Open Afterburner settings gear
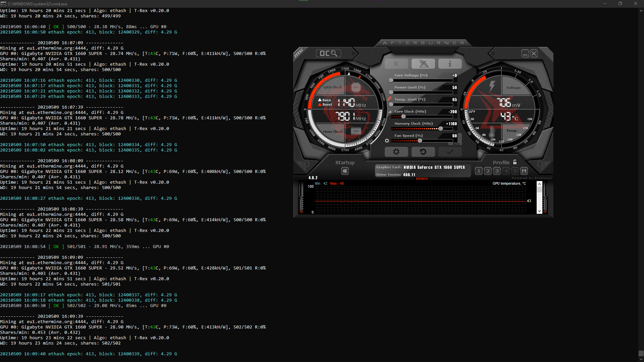Screen dimensions: 644x362 (x=396, y=152)
